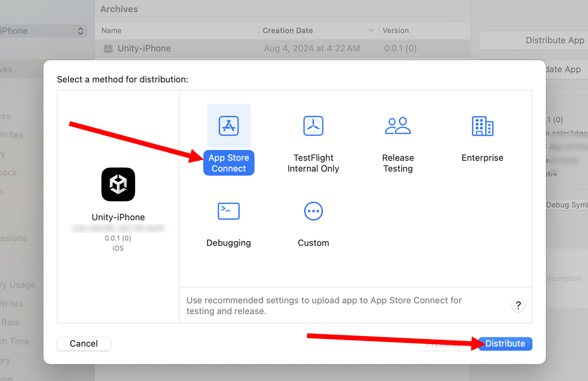The image size is (588, 381).
Task: Click the Custom label
Action: (313, 243)
